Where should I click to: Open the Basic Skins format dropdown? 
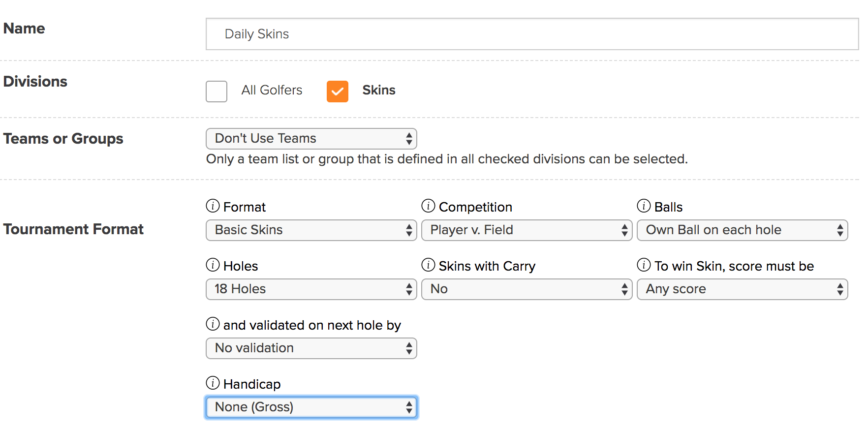coord(311,230)
